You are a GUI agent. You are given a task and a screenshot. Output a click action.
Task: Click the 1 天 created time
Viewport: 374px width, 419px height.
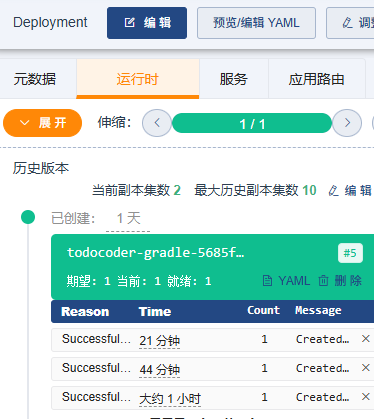coord(128,219)
